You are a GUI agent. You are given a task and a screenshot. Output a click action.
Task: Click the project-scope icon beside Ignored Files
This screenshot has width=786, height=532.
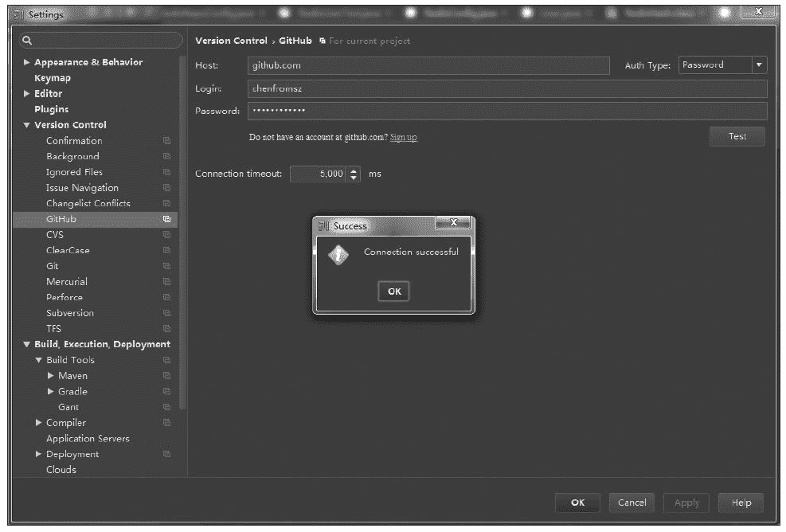[166, 172]
